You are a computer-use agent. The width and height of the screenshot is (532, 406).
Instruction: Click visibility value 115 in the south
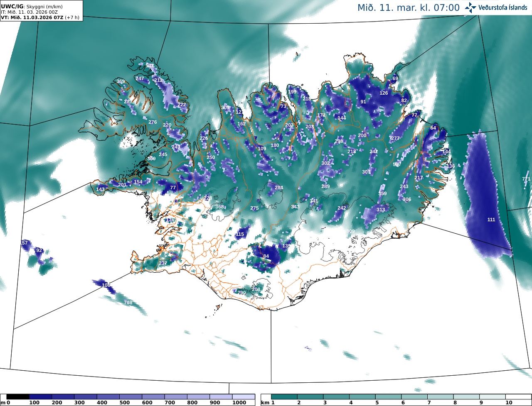point(240,234)
